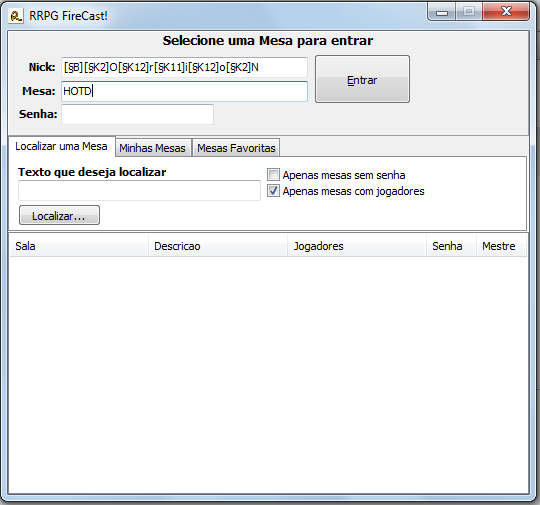Click the Senha column header in list
540x505 pixels.
pyautogui.click(x=451, y=246)
